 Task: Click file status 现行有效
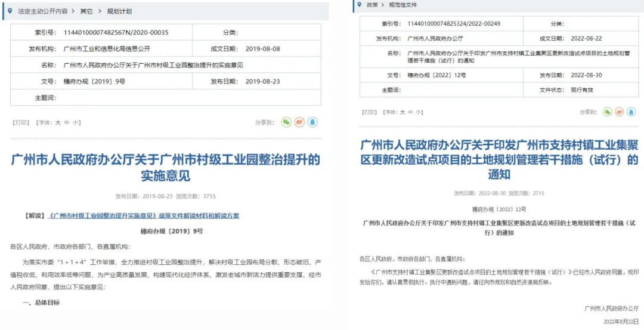[x=582, y=90]
